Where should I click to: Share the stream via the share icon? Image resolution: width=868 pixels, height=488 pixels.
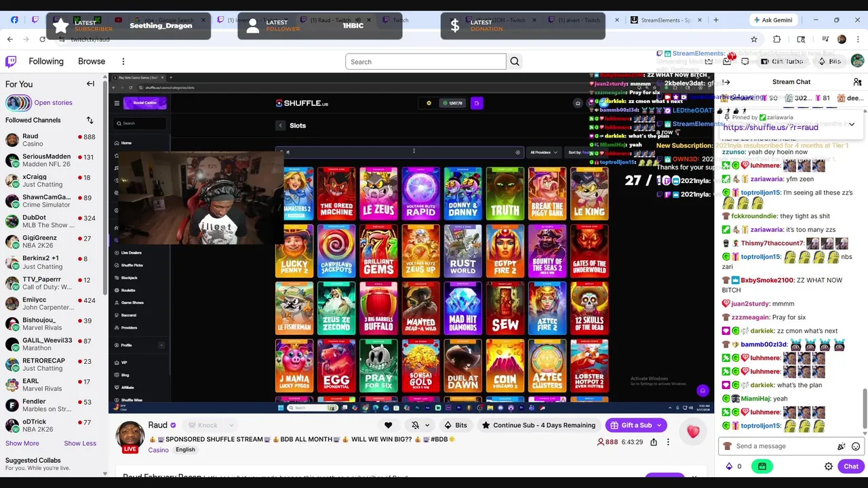point(653,442)
